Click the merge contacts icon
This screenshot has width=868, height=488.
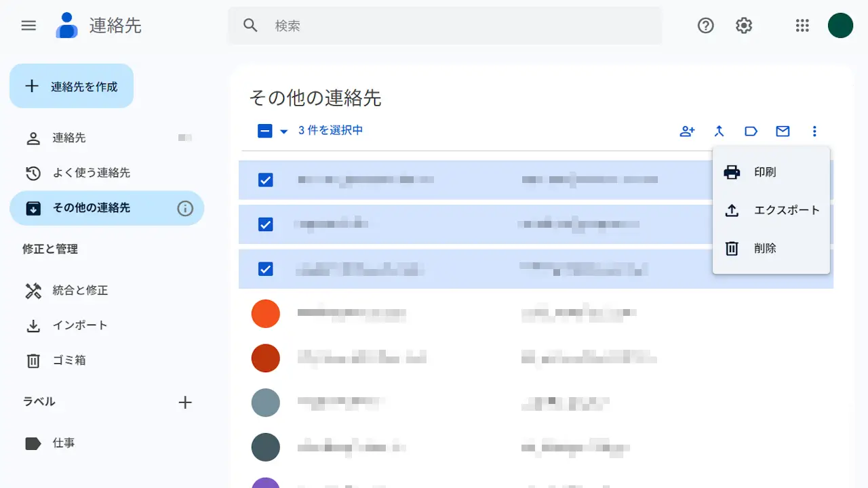(719, 131)
